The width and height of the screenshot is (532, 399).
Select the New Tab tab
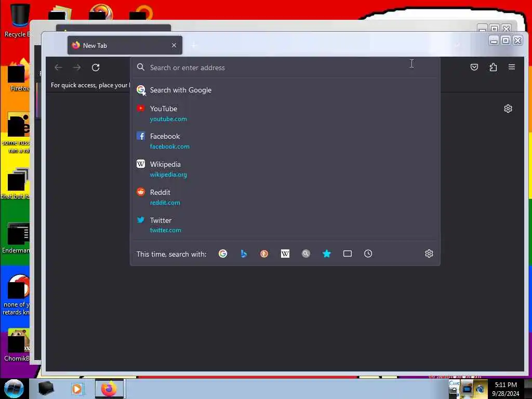125,45
